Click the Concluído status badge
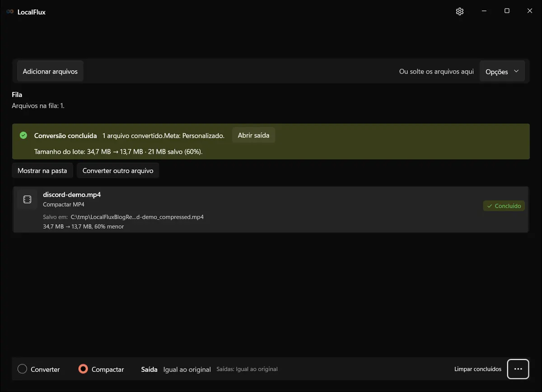542x392 pixels. tap(504, 206)
